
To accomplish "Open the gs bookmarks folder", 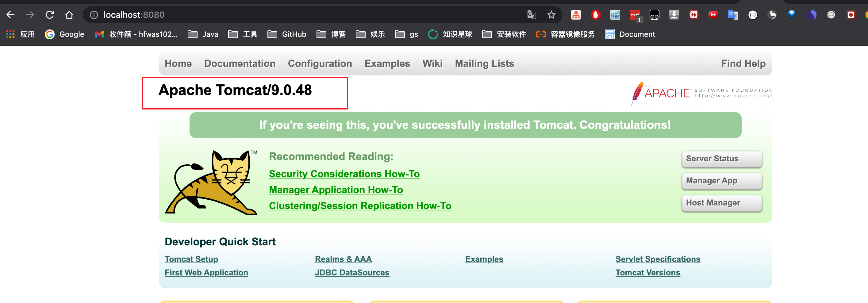I will (x=406, y=34).
